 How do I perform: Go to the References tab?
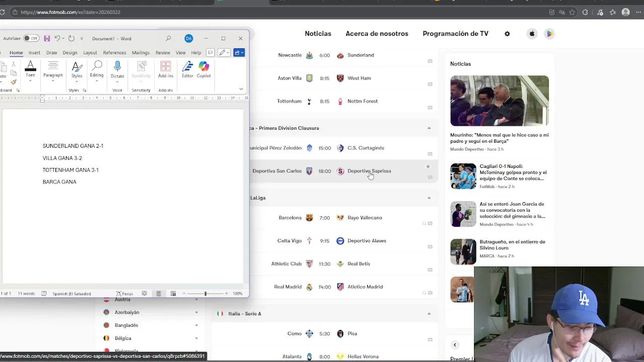115,53
